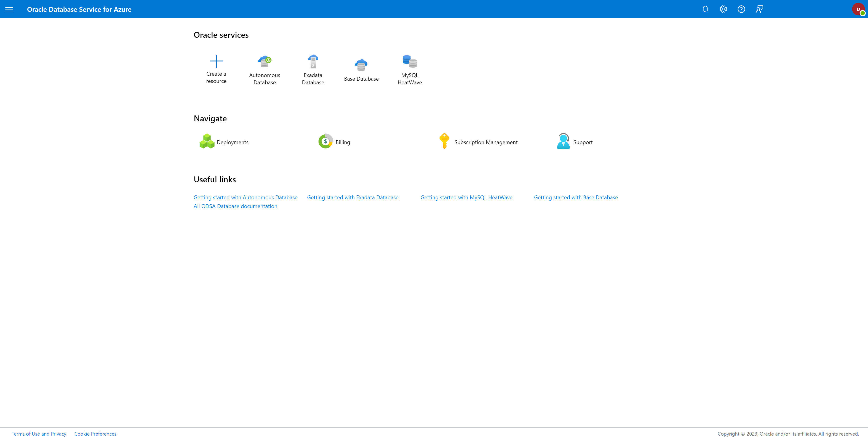Open the Support label
The image size is (868, 441).
tap(583, 142)
